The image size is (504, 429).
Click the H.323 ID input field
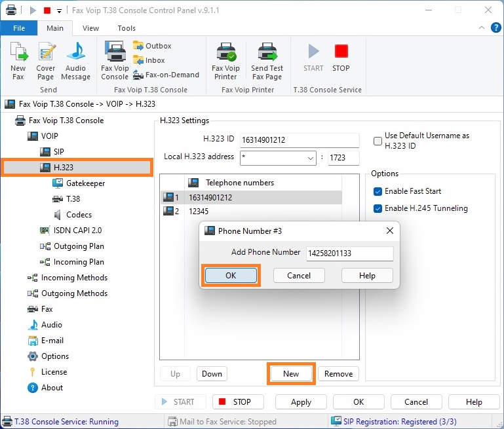tap(300, 140)
